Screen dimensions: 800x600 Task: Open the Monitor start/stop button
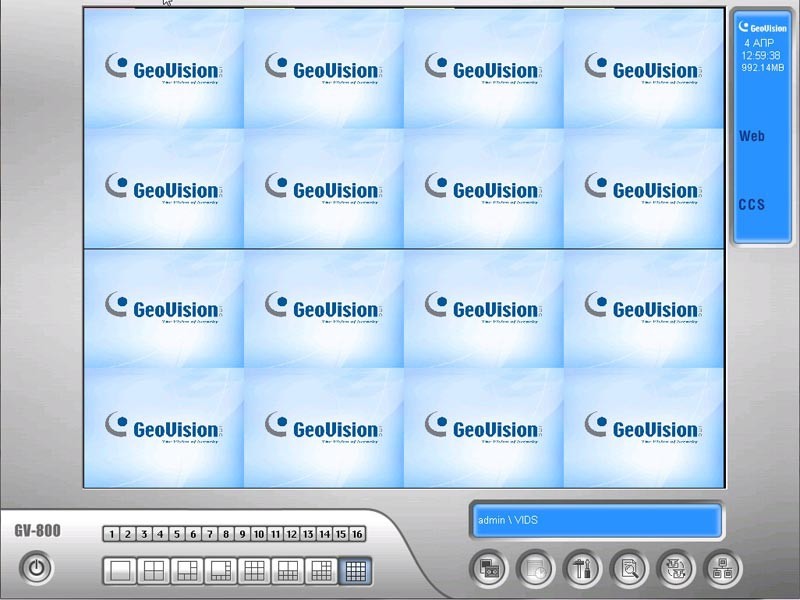click(489, 568)
